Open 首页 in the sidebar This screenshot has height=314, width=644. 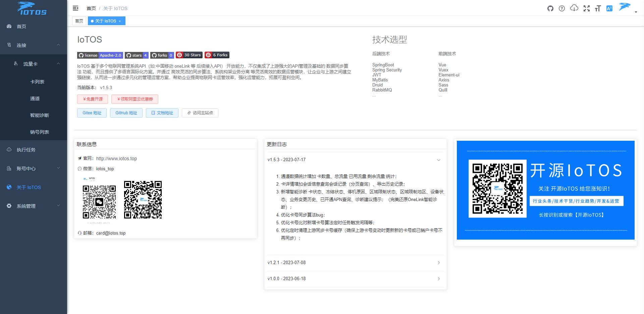34,26
